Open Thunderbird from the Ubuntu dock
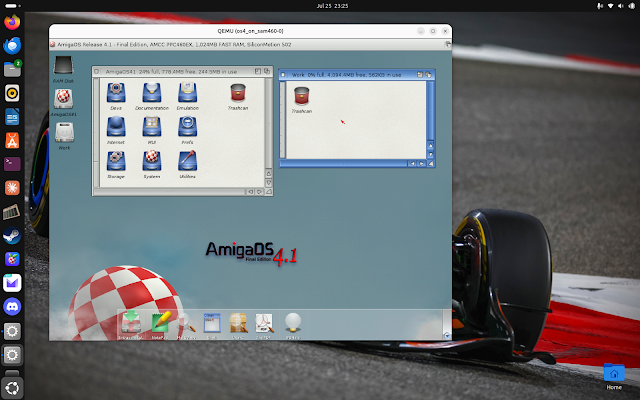The width and height of the screenshot is (640, 400). 12,45
